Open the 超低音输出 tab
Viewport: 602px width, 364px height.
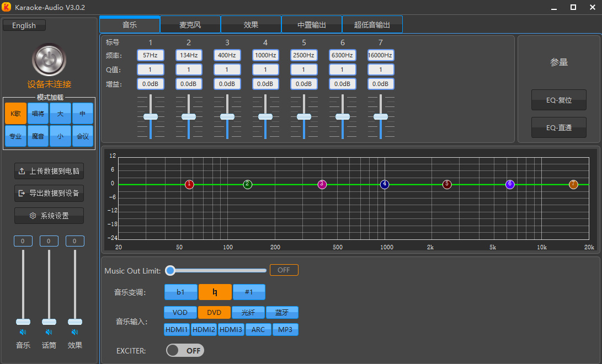point(372,25)
